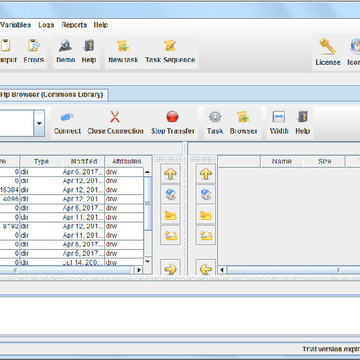Click the left pane horizontal scrollbar thumb

(66, 270)
